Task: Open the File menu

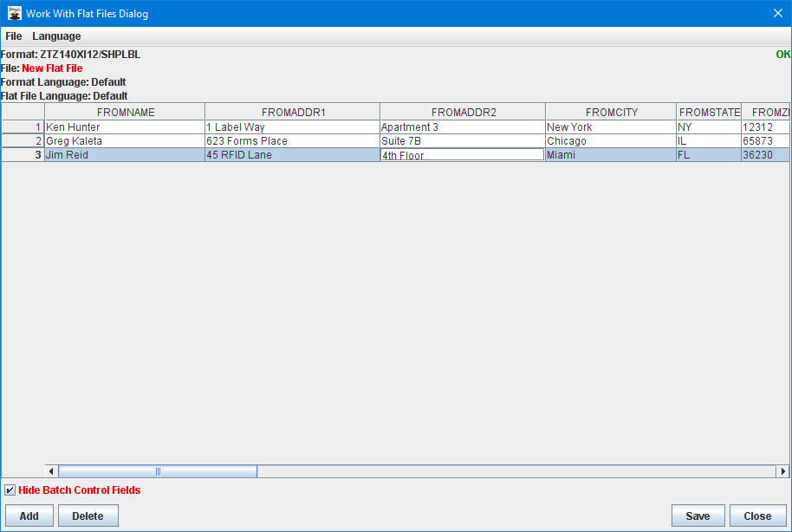Action: point(14,36)
